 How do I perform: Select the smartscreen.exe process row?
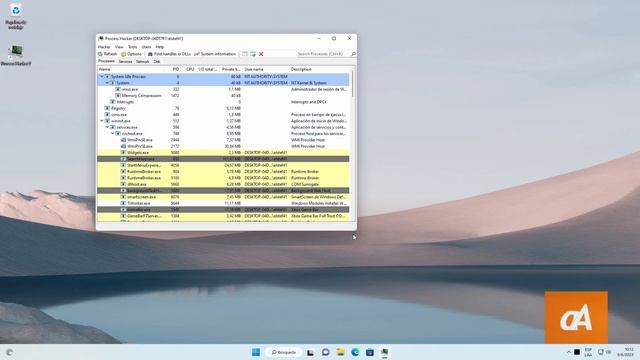tap(223, 197)
